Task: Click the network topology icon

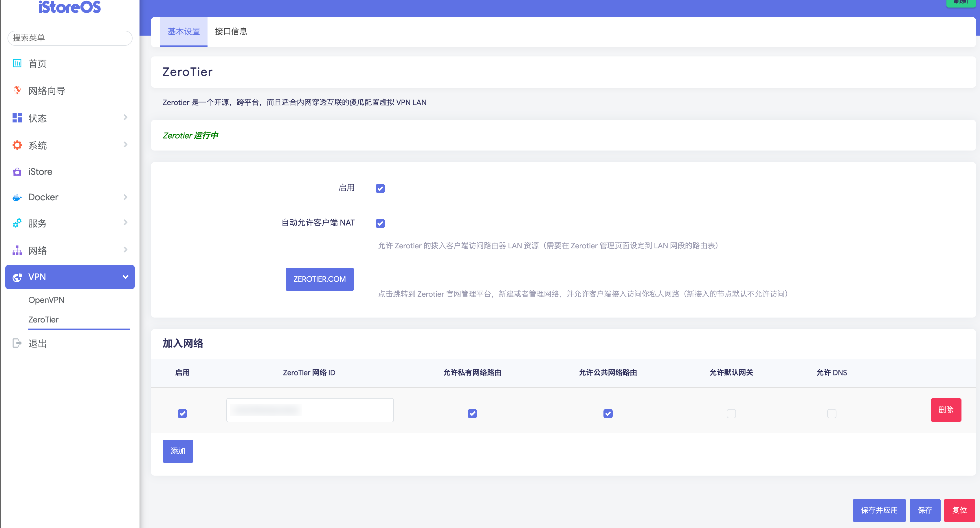Action: (17, 250)
